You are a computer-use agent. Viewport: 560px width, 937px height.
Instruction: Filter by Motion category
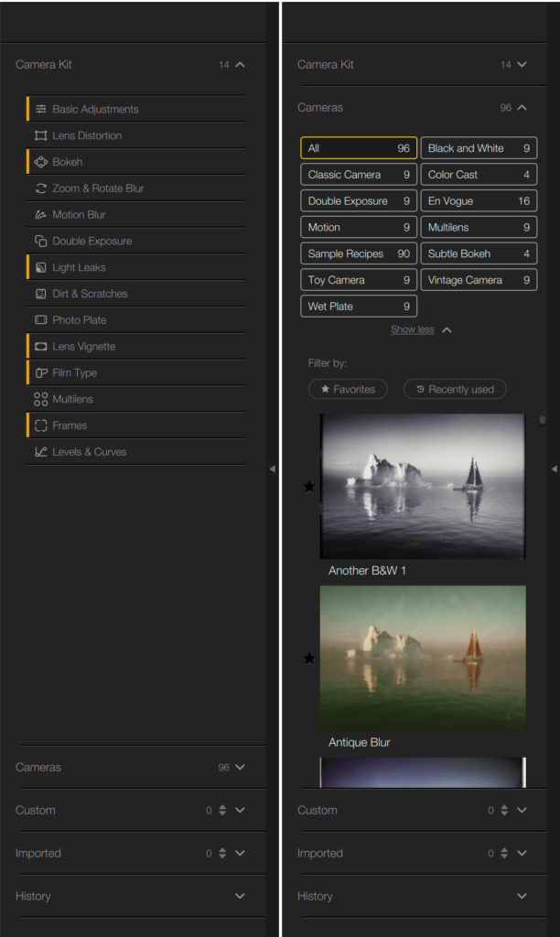[x=359, y=227]
